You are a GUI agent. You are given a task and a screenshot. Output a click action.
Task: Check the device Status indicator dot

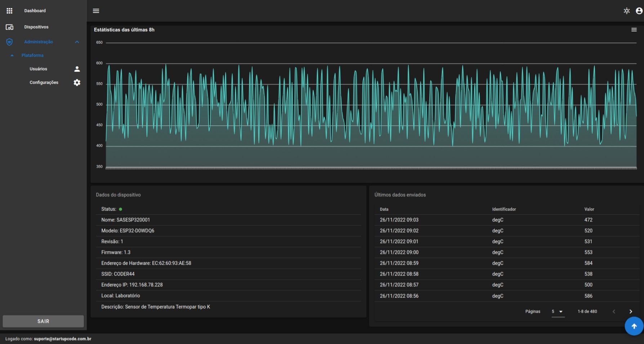tap(120, 209)
